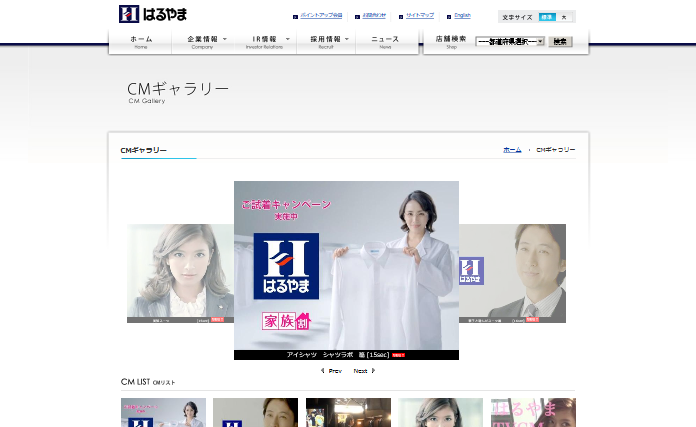Click the square icon beside English link
Viewport: 696px width, 427px height.
[449, 17]
